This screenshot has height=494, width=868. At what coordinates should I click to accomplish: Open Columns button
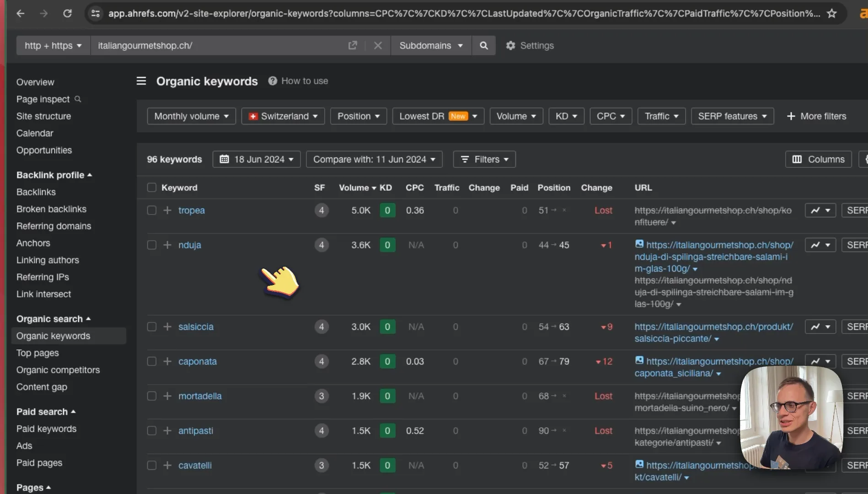click(819, 159)
